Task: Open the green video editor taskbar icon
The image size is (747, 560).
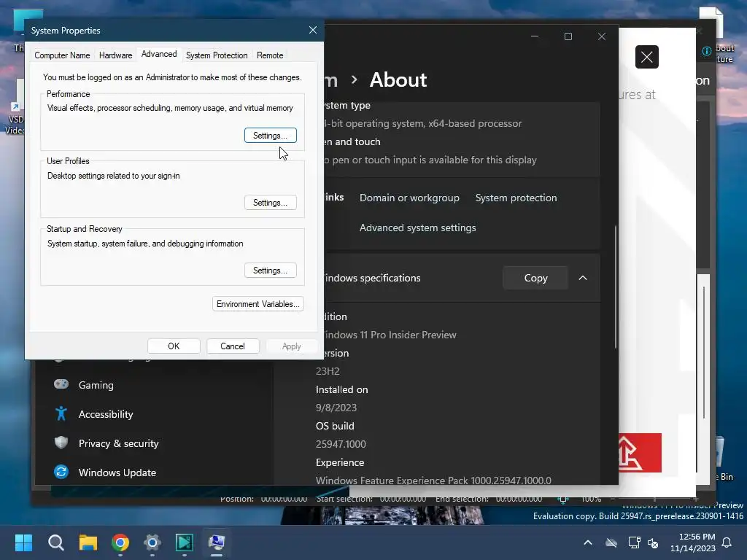Action: [x=185, y=542]
